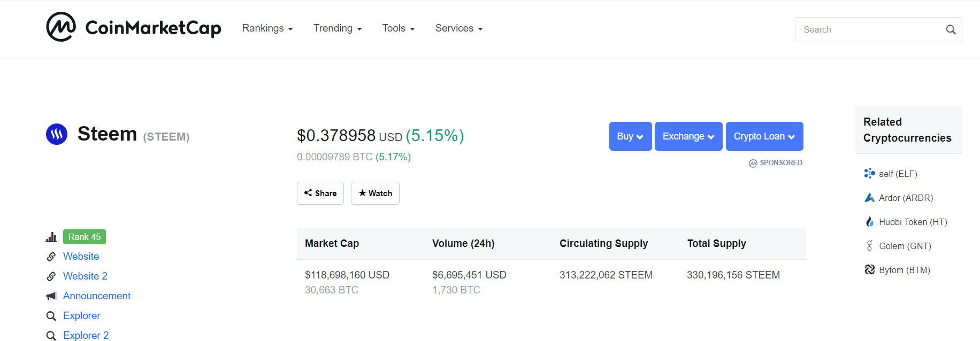Click the aelf coin icon
Viewport: 980px width, 341px height.
(x=870, y=173)
